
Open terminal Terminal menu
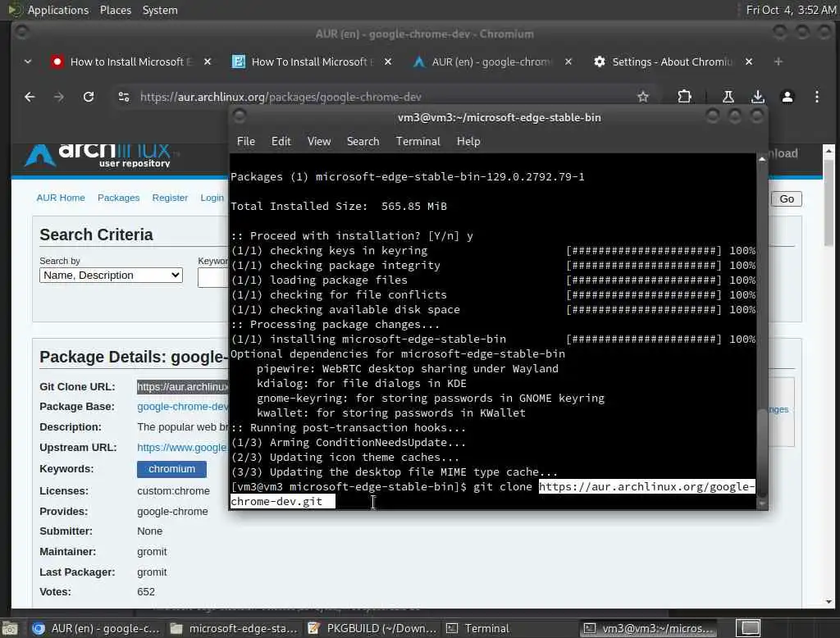(418, 141)
